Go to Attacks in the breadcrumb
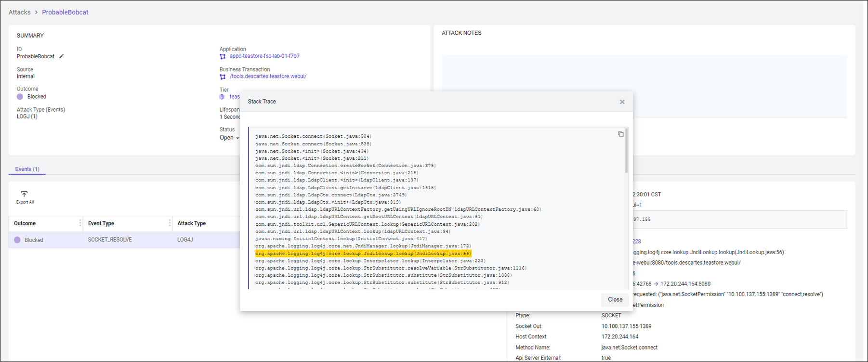Viewport: 868px width, 362px height. coord(19,12)
